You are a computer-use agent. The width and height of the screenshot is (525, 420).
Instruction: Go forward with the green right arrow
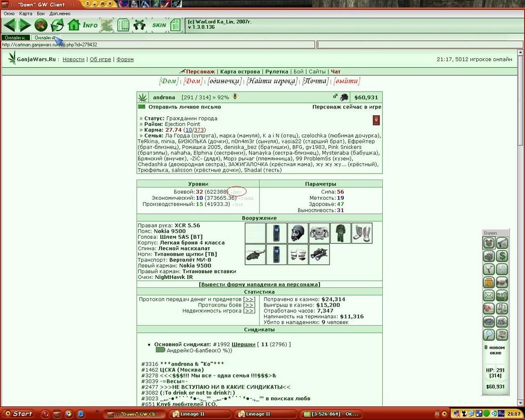coord(25,25)
